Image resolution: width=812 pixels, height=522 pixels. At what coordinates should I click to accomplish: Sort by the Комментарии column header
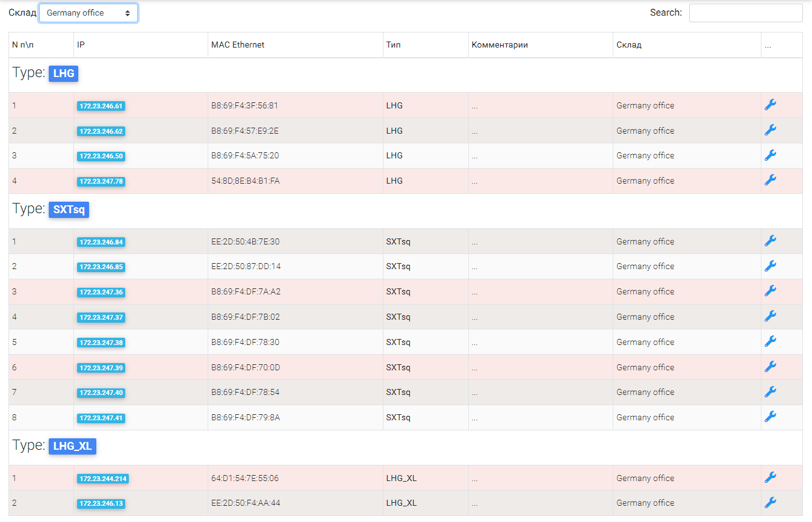click(541, 45)
